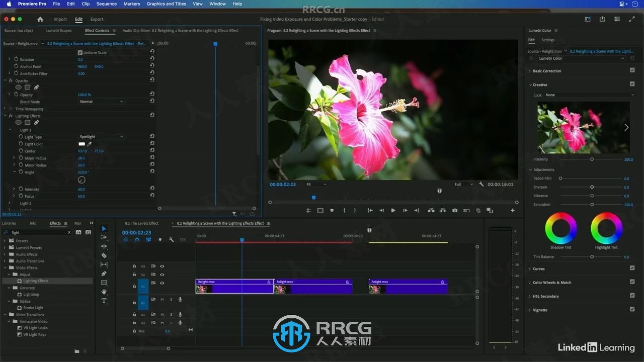Click Play in Program Monitor

393,211
